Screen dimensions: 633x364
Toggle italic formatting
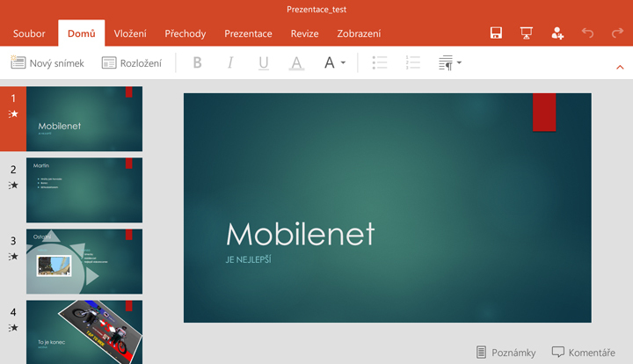tap(230, 62)
